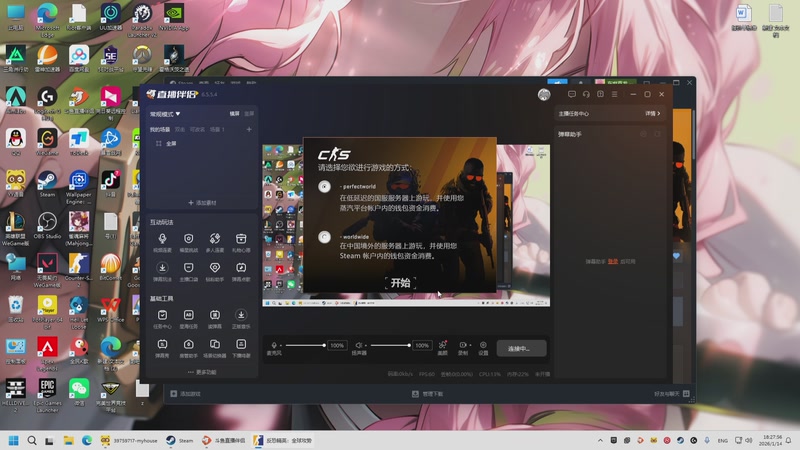Click the 登录 link in 弹幕助手 panel
Viewport: 800px width, 450px height.
612,262
